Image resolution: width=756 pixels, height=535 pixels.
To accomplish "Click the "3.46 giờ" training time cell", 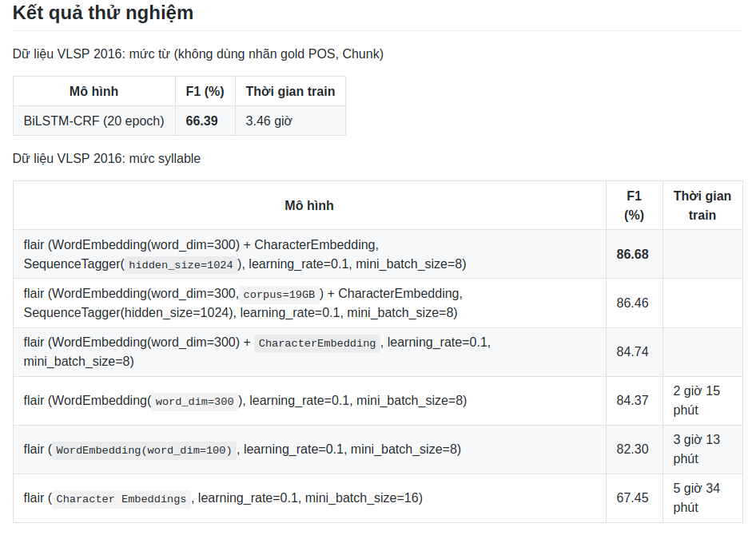I will coord(269,121).
